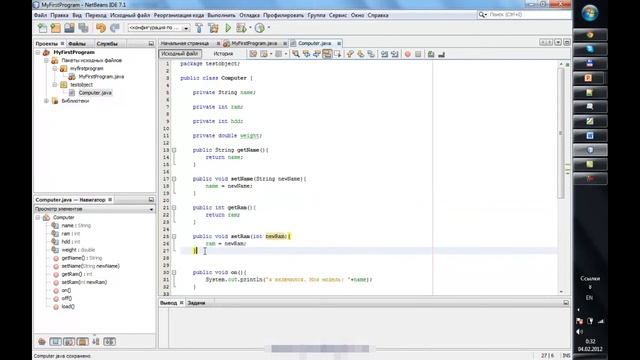Click the Shift Line Left editor icon
This screenshot has width=640, height=360.
pos(384,54)
